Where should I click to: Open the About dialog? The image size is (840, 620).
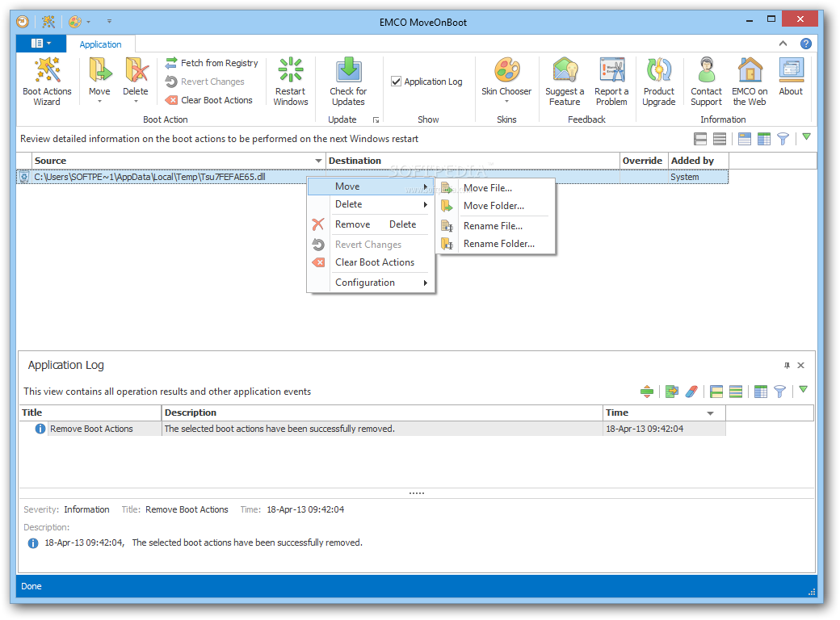[791, 77]
